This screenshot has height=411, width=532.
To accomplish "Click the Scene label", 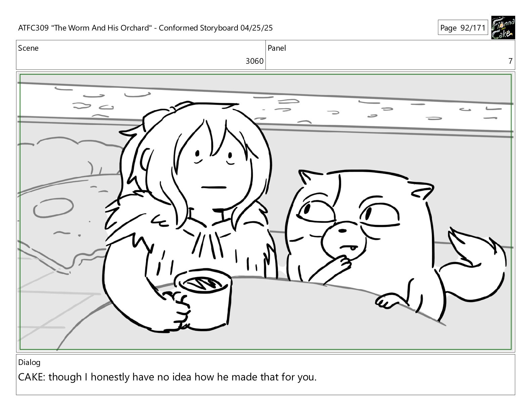I will 28,48.
